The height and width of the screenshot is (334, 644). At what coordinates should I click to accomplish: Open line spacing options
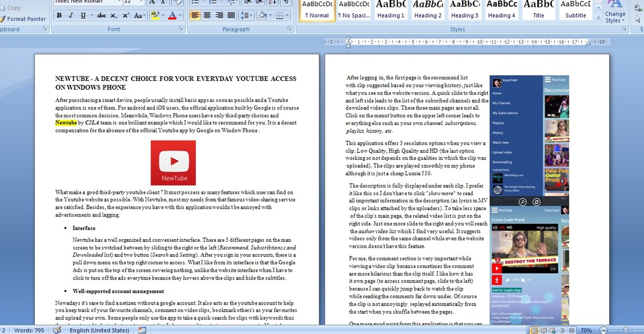pos(246,16)
